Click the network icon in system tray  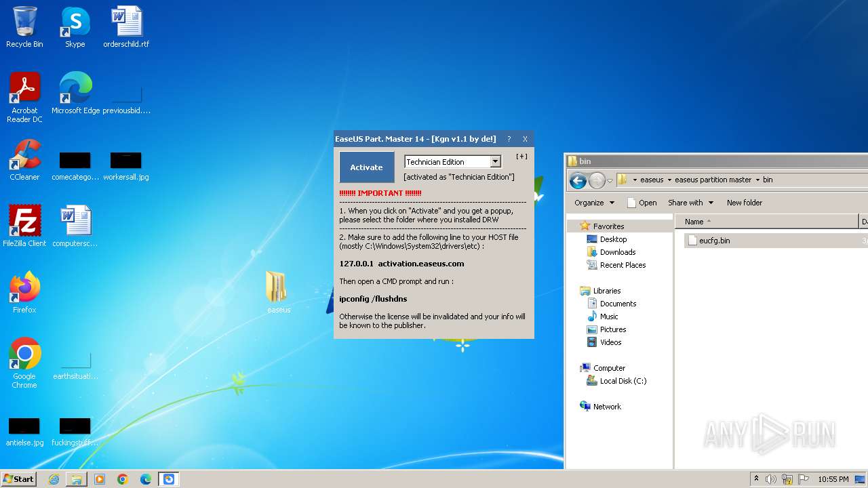click(x=787, y=479)
